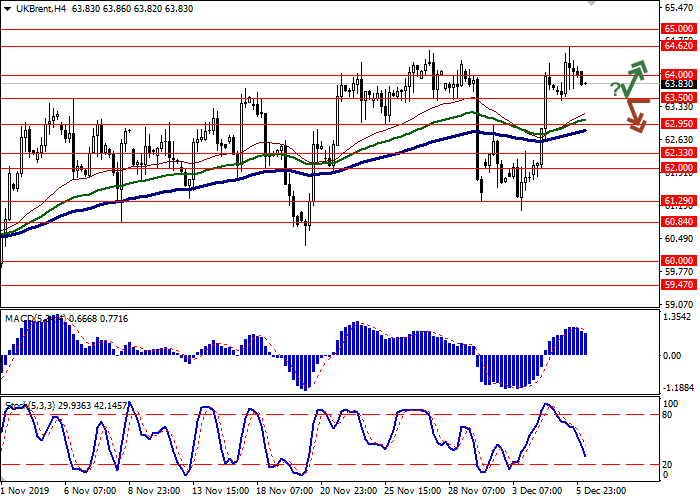Click the Stoch(5,3,3) indicator label
This screenshot has height=500, width=700.
[x=30, y=406]
